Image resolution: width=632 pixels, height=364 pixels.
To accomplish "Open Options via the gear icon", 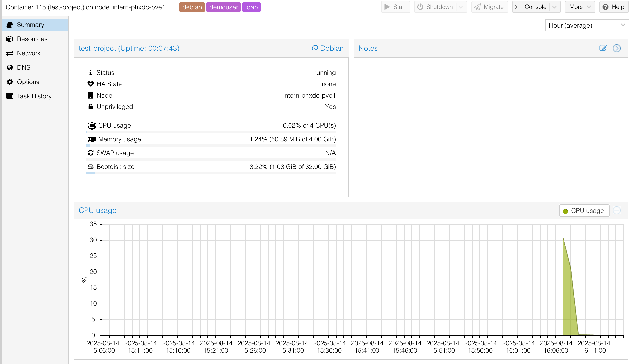I will pyautogui.click(x=10, y=82).
